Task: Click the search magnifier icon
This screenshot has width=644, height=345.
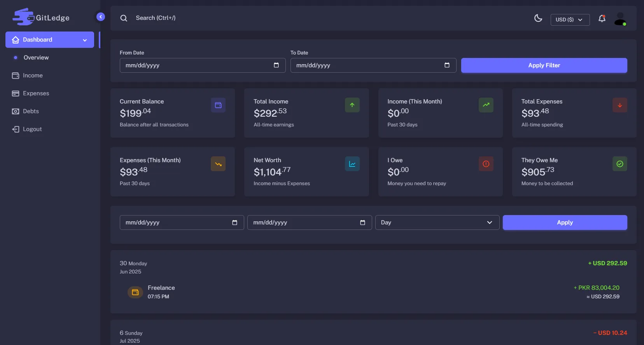Action: (124, 18)
